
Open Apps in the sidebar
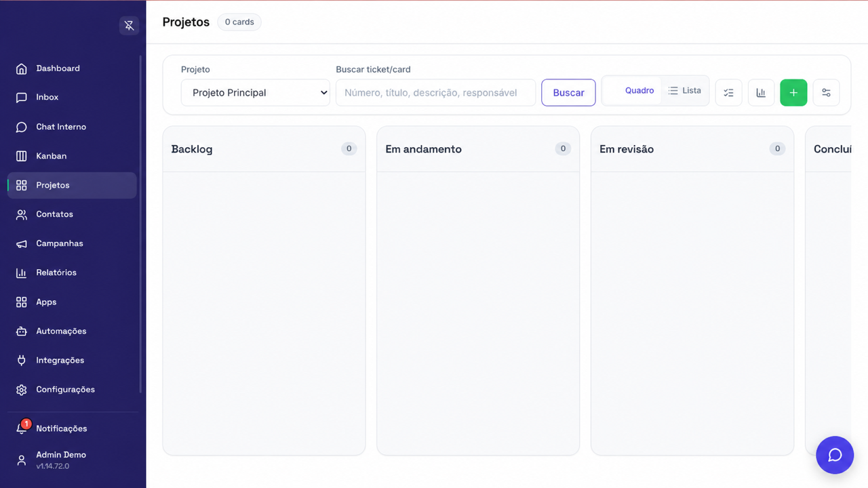pyautogui.click(x=72, y=302)
